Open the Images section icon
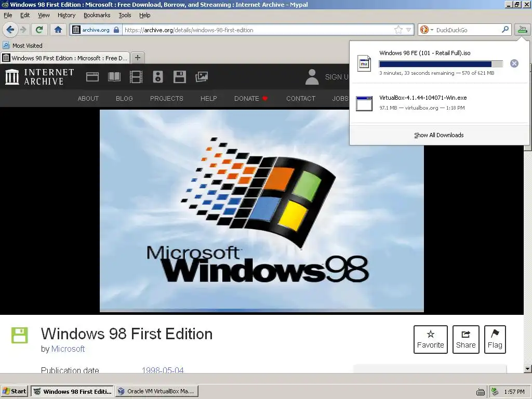The image size is (532, 399). tap(202, 77)
